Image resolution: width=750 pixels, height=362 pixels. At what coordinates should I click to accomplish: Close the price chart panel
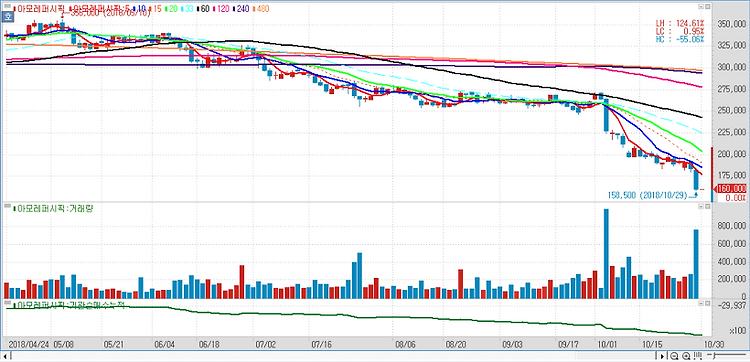click(706, 6)
